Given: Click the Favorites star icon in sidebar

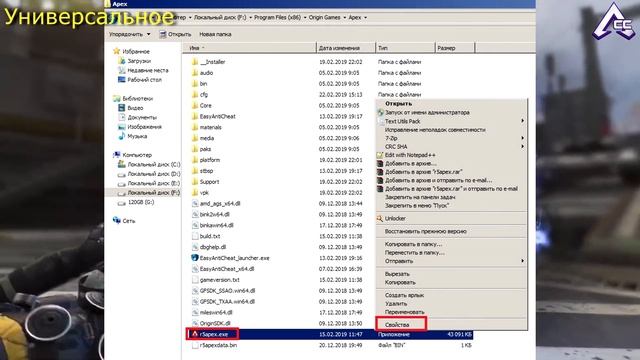Looking at the screenshot, I should click(x=117, y=51).
